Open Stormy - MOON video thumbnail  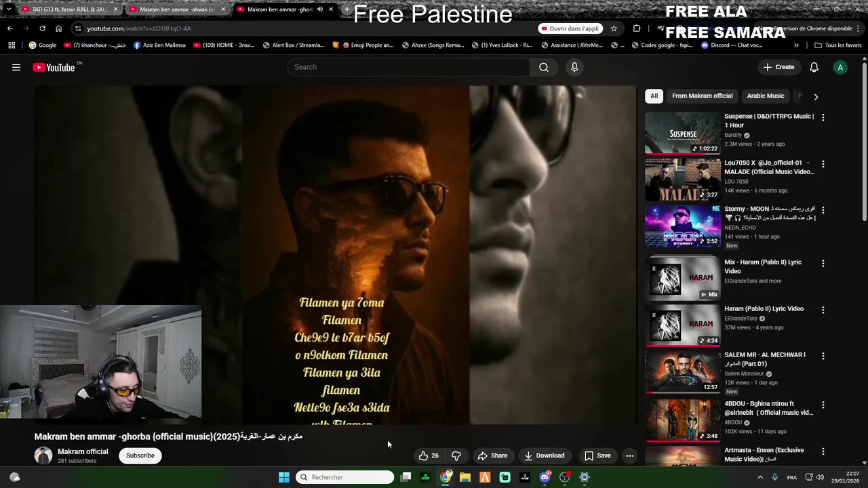tap(683, 226)
